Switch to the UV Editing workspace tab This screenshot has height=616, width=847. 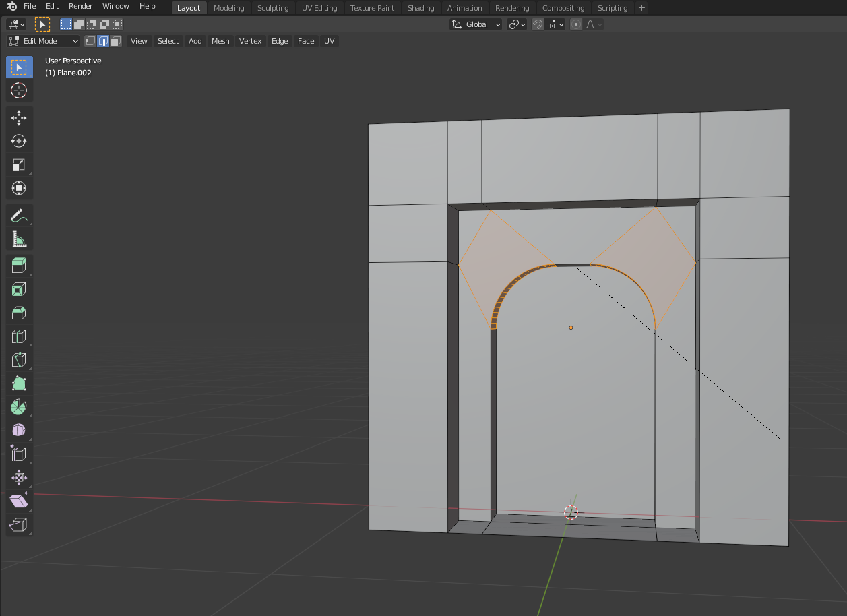pos(319,8)
